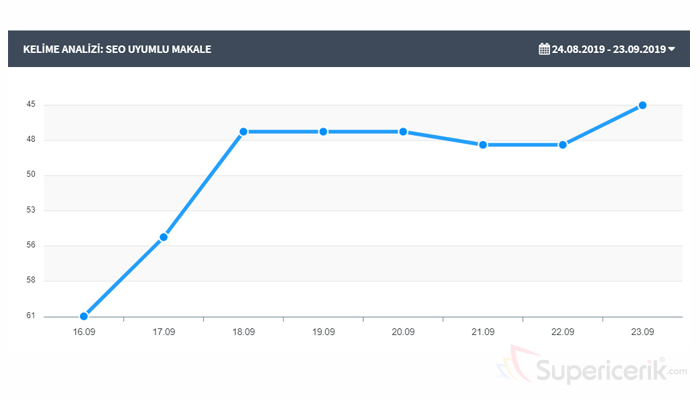Click the 16.09 x-axis label
Image resolution: width=700 pixels, height=400 pixels.
pos(84,333)
